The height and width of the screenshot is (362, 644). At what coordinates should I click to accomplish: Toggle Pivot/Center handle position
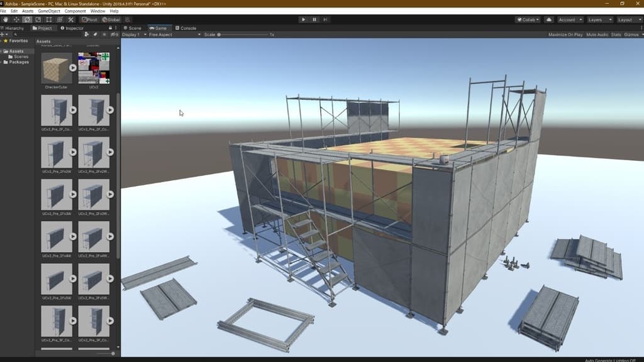tap(90, 19)
